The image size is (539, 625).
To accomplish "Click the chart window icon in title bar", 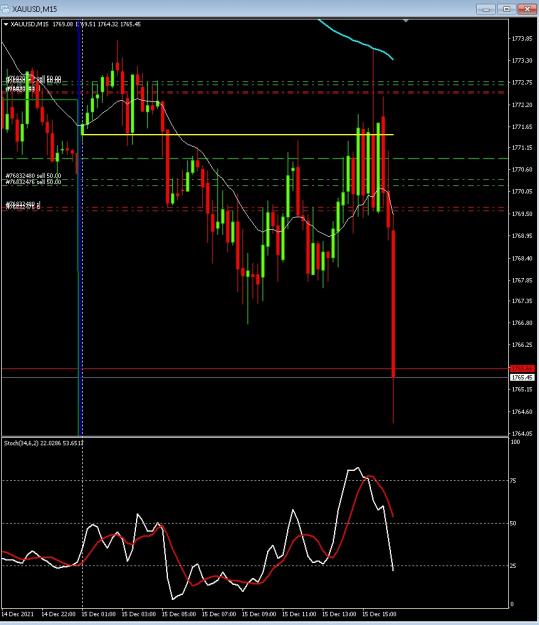I will tap(6, 9).
